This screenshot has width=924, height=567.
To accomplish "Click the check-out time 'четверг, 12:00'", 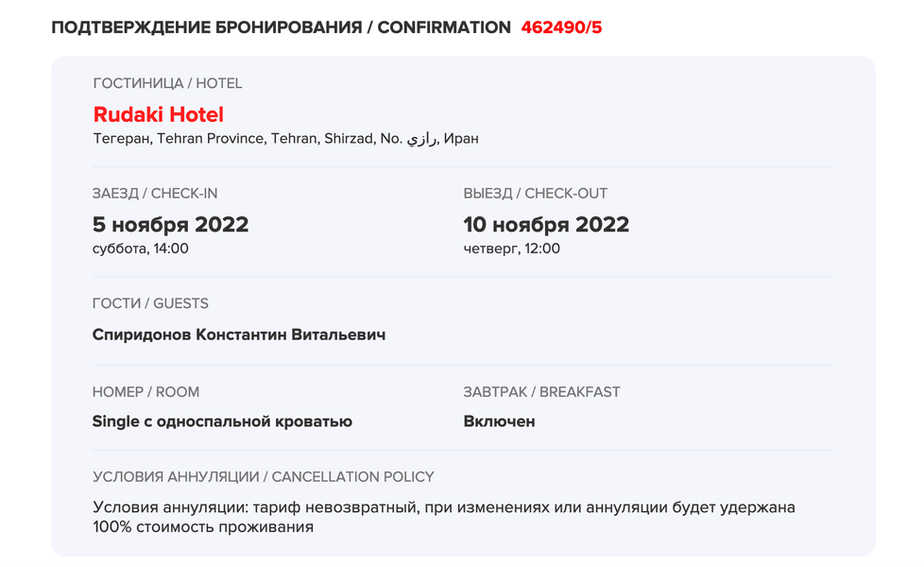I will pyautogui.click(x=512, y=249).
